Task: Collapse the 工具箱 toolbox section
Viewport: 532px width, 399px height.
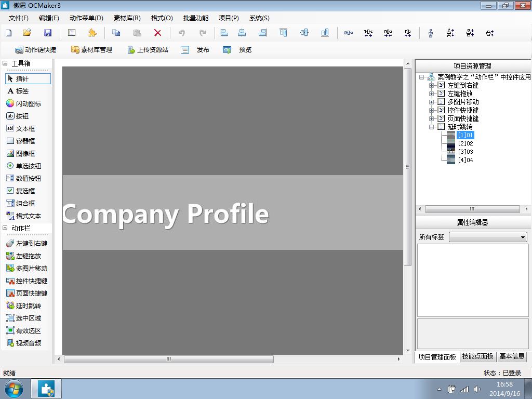Action: 5,63
